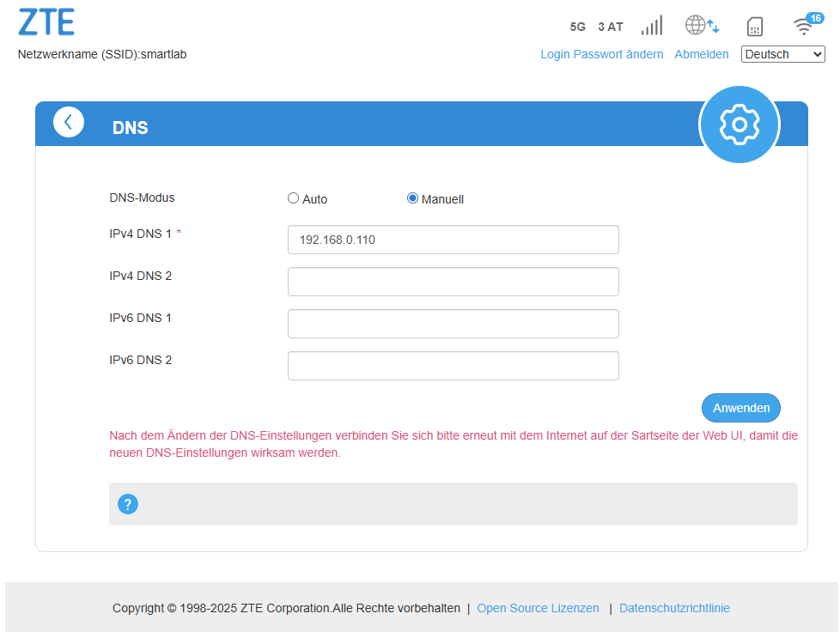Image resolution: width=840 pixels, height=632 pixels.
Task: Open the settings gear icon
Action: point(739,125)
